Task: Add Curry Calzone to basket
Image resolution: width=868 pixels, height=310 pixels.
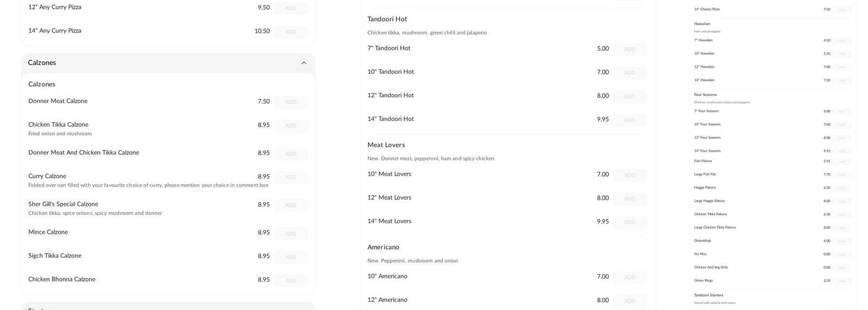Action: point(290,177)
